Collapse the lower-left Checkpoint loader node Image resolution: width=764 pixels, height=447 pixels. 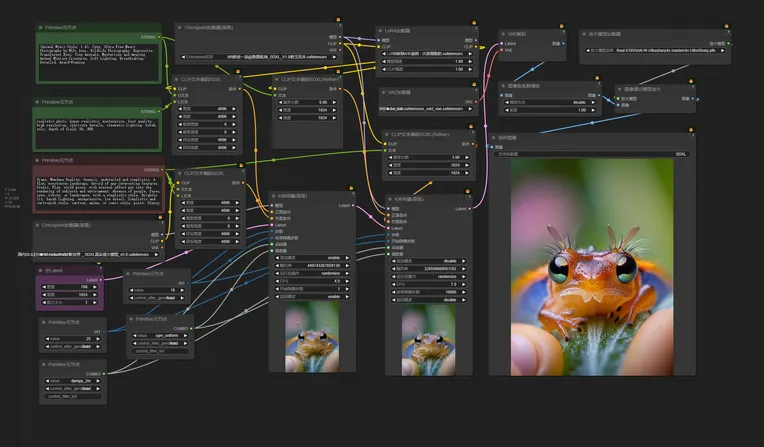[38, 225]
